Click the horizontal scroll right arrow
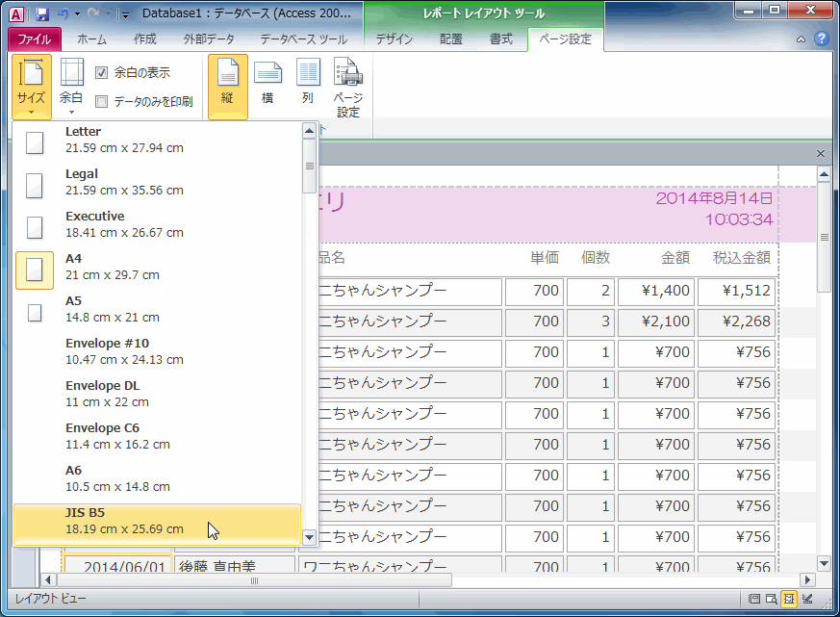This screenshot has width=840, height=617. [x=807, y=580]
